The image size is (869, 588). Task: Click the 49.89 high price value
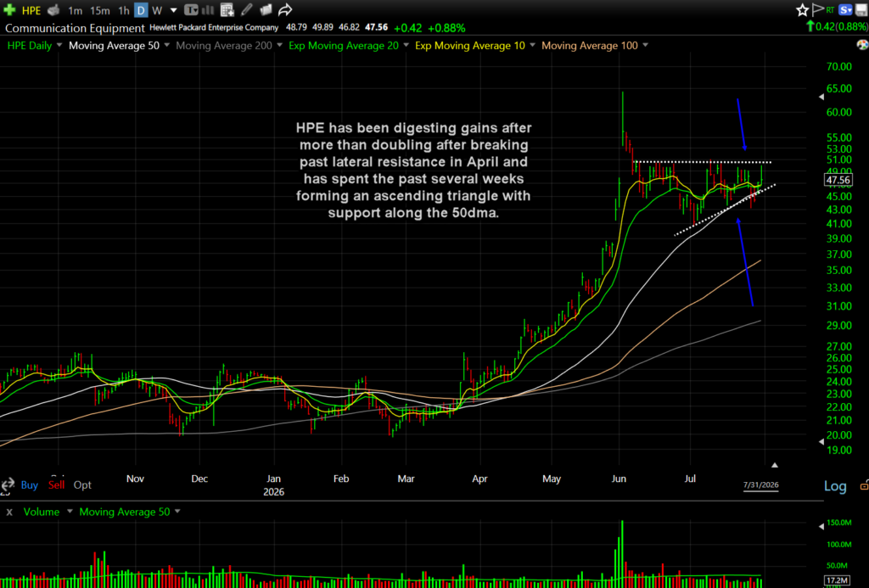click(x=322, y=28)
